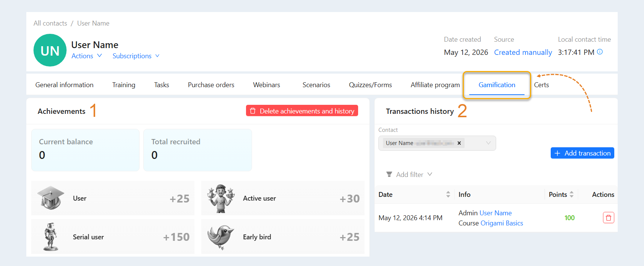Viewport: 644px width, 266px height.
Task: Click the Active user trophy figure icon
Action: pos(221,198)
